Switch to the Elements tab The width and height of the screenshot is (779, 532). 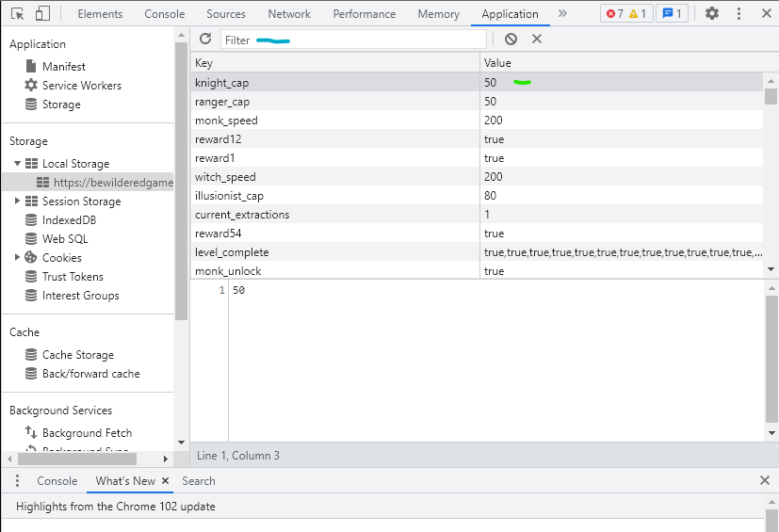point(100,14)
